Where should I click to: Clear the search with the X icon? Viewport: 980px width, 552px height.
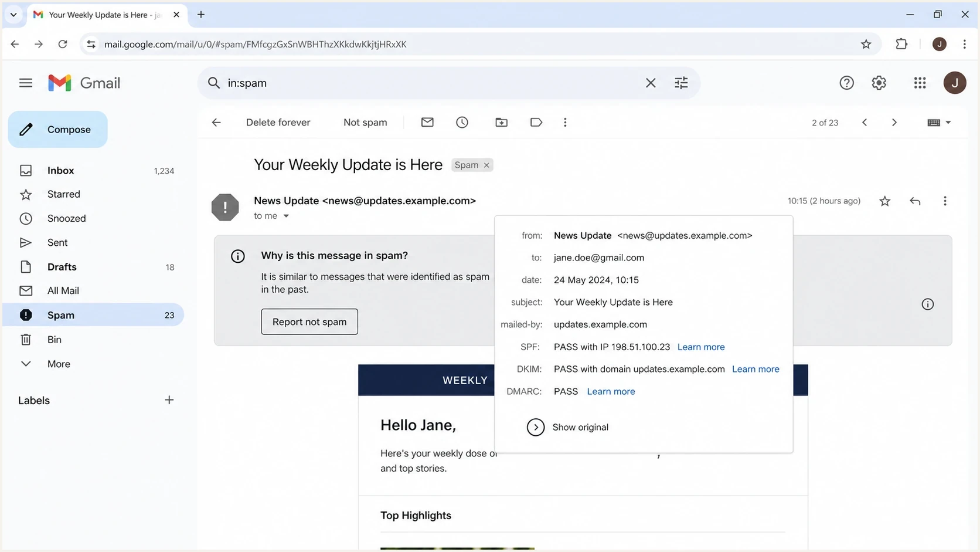[651, 83]
